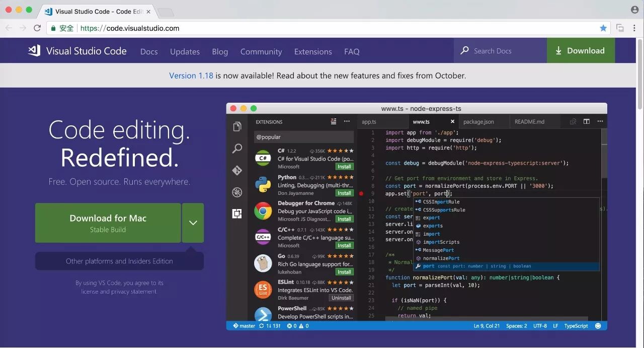Click the Visual Studio Code logo icon
The image size is (644, 348).
point(34,50)
